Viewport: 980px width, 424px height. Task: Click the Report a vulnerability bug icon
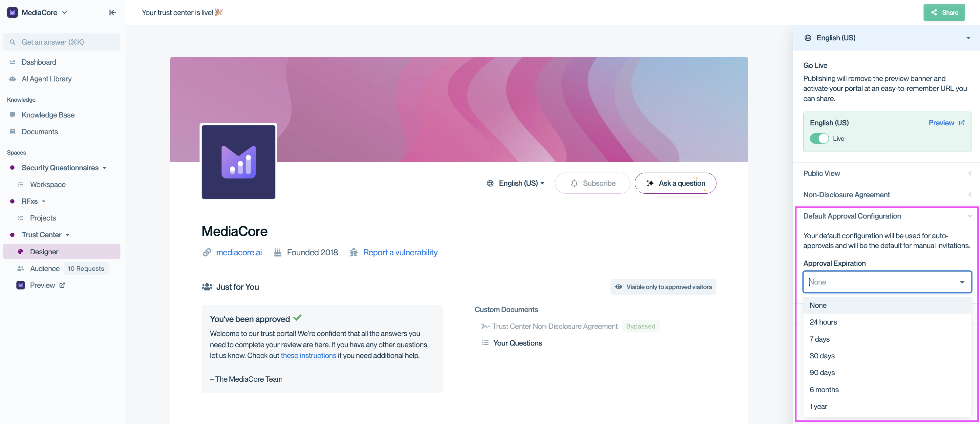[x=354, y=252]
